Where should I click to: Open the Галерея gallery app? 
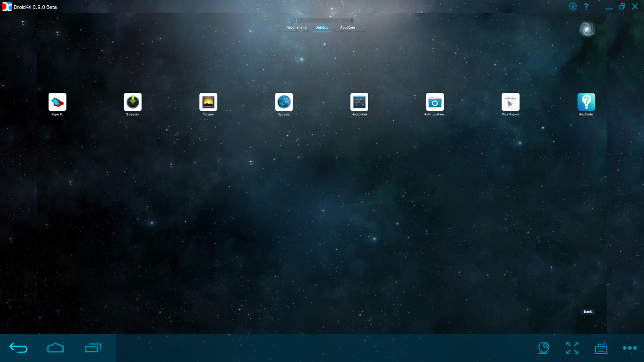click(208, 102)
